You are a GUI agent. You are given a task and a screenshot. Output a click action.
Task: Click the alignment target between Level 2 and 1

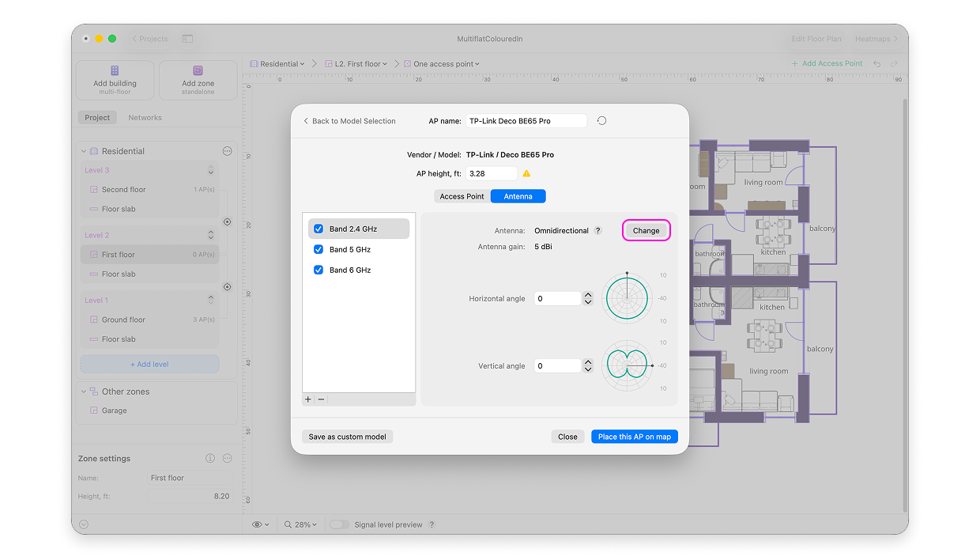click(228, 287)
